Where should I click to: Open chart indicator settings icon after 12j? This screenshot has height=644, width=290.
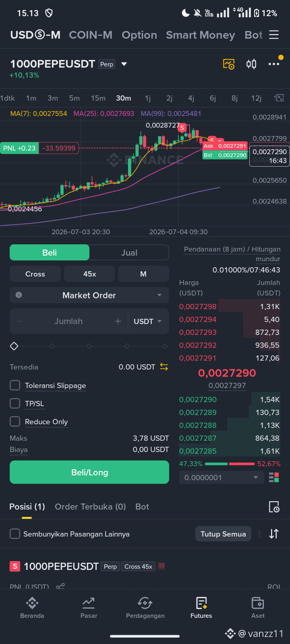(x=279, y=98)
